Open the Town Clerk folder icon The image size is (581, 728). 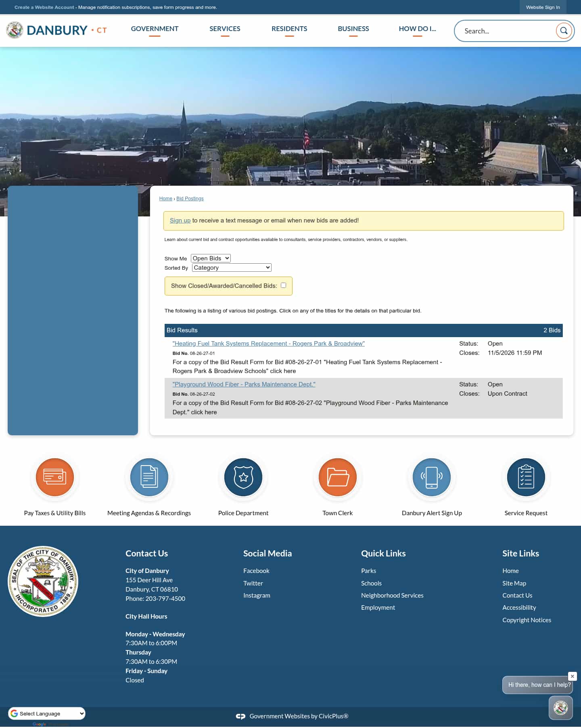pos(338,477)
